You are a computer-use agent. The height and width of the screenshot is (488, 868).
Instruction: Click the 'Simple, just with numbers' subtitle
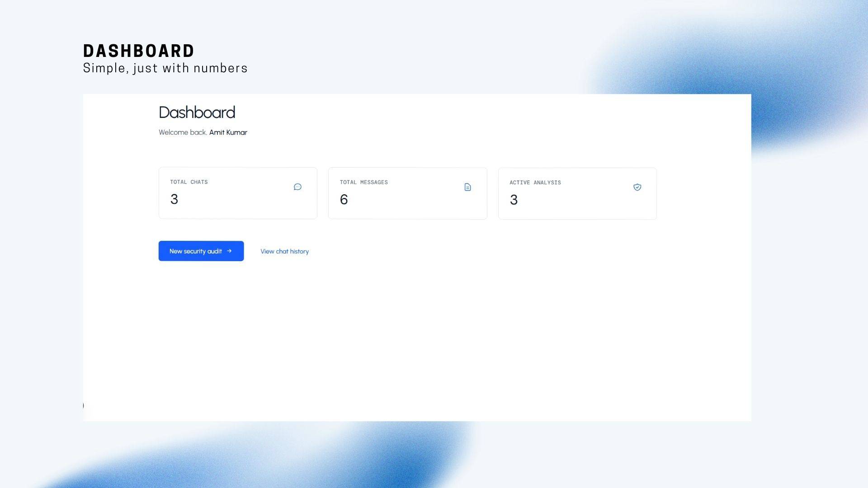165,68
